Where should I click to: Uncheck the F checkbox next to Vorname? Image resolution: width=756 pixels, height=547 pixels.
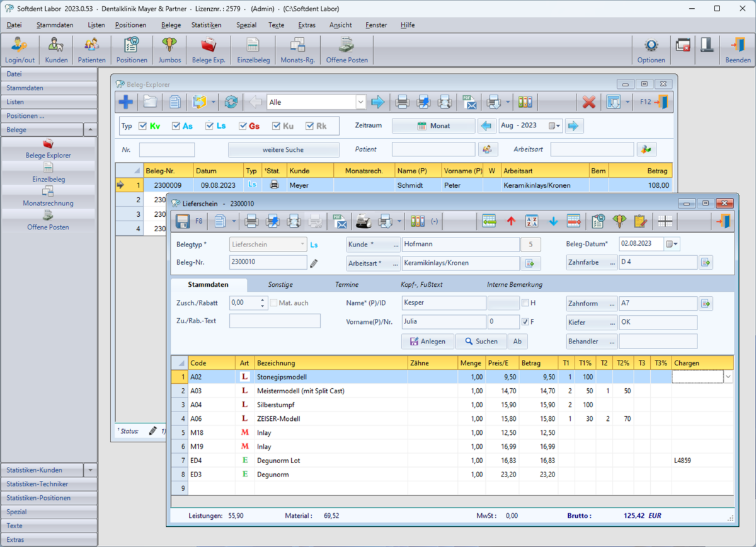coord(525,322)
